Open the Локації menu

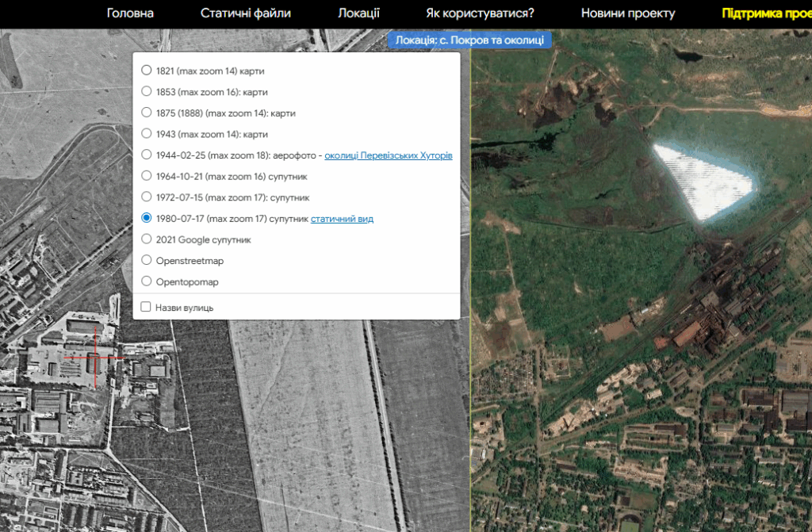tap(358, 13)
